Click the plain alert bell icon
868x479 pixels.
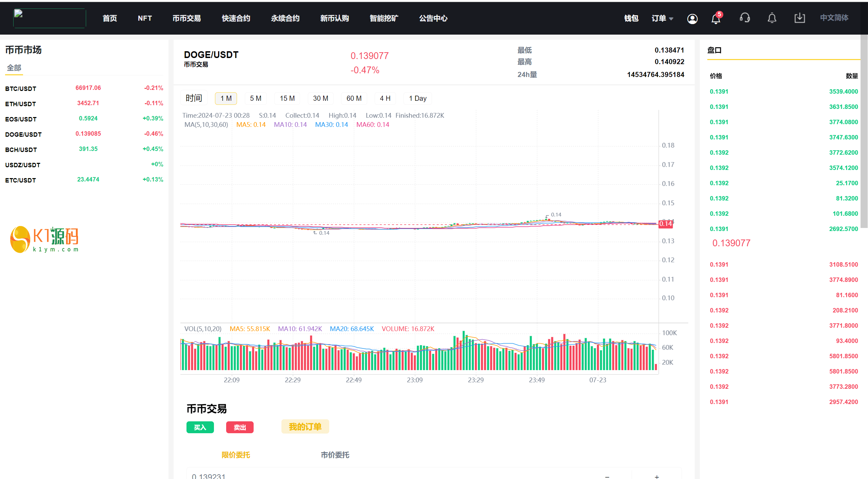(x=772, y=18)
